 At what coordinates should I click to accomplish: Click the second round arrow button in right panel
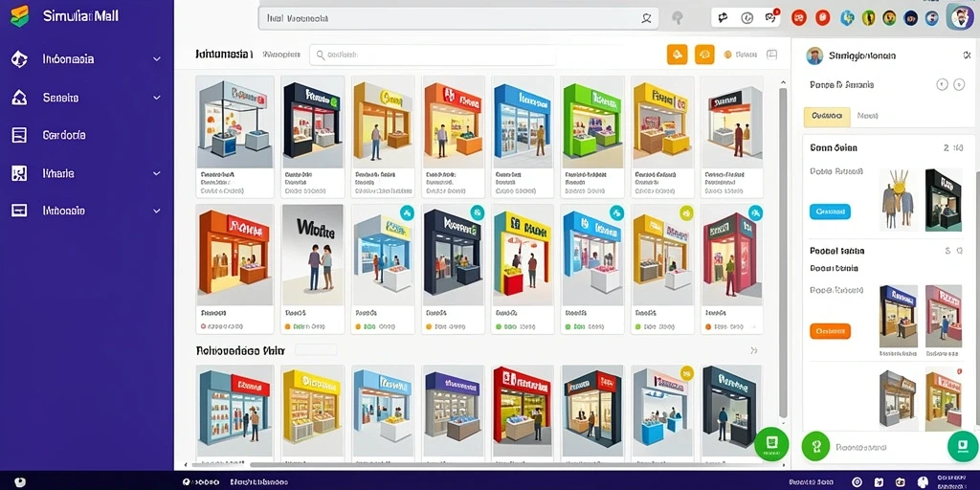pos(959,84)
